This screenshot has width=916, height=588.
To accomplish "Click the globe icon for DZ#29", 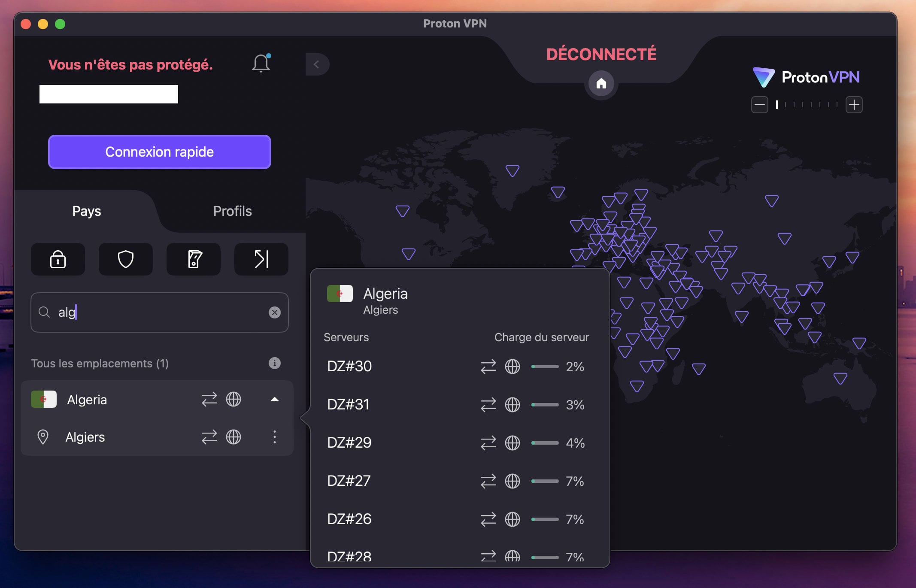I will click(513, 443).
